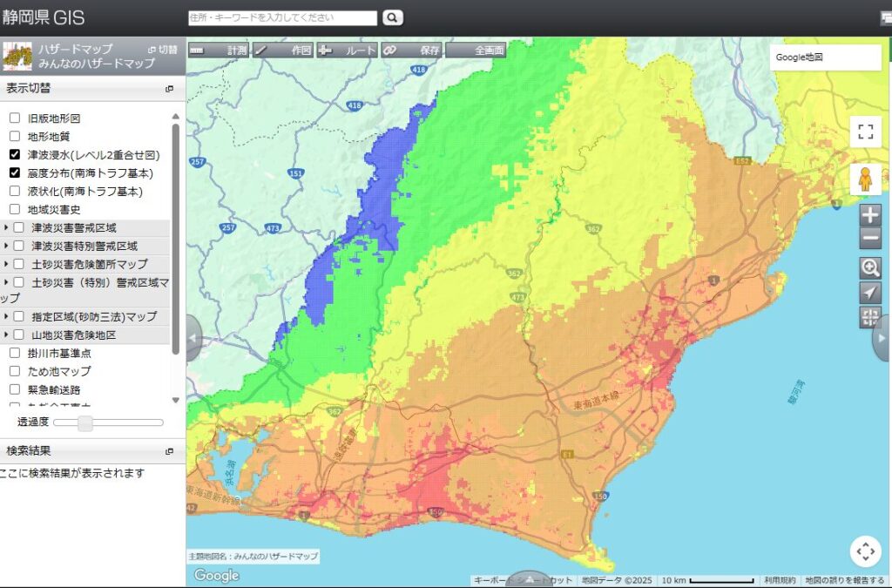Click the 利用規約 terms link
Image resolution: width=892 pixels, height=588 pixels.
[780, 580]
